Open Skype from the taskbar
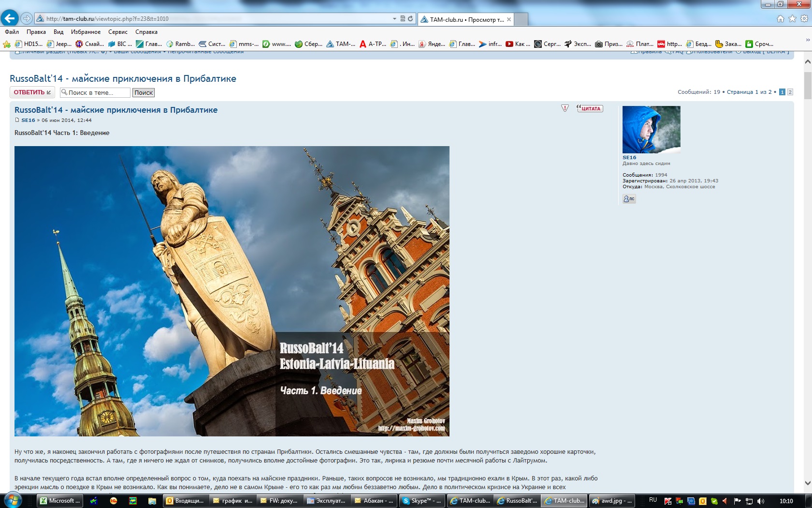 pos(421,501)
